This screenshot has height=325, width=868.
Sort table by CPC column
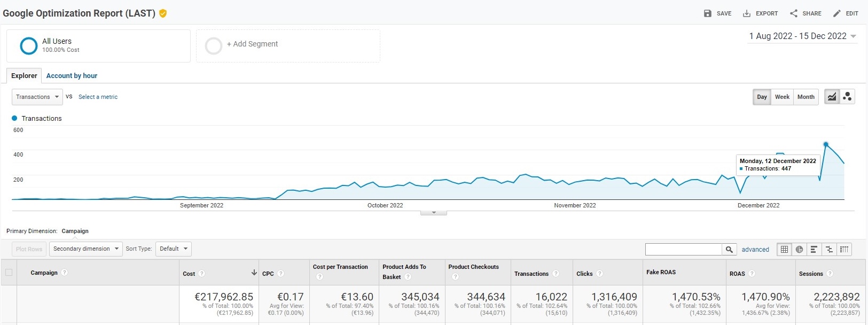coord(268,274)
